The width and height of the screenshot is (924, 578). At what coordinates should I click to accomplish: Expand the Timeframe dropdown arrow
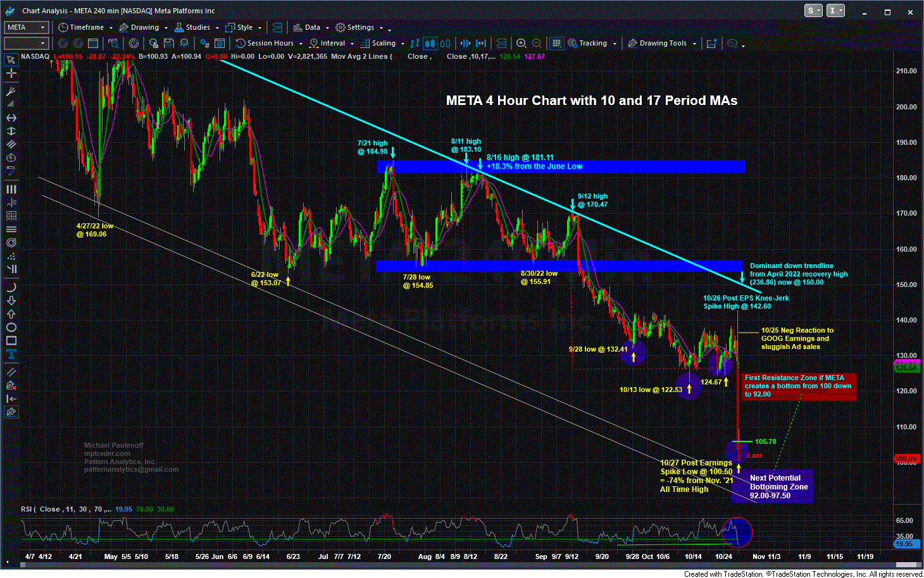(x=110, y=28)
